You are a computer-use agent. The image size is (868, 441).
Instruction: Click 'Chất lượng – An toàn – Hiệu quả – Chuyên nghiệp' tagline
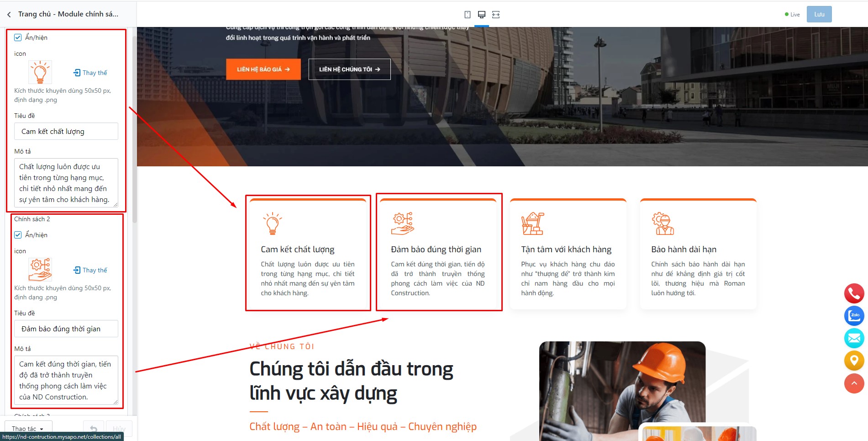(x=363, y=426)
